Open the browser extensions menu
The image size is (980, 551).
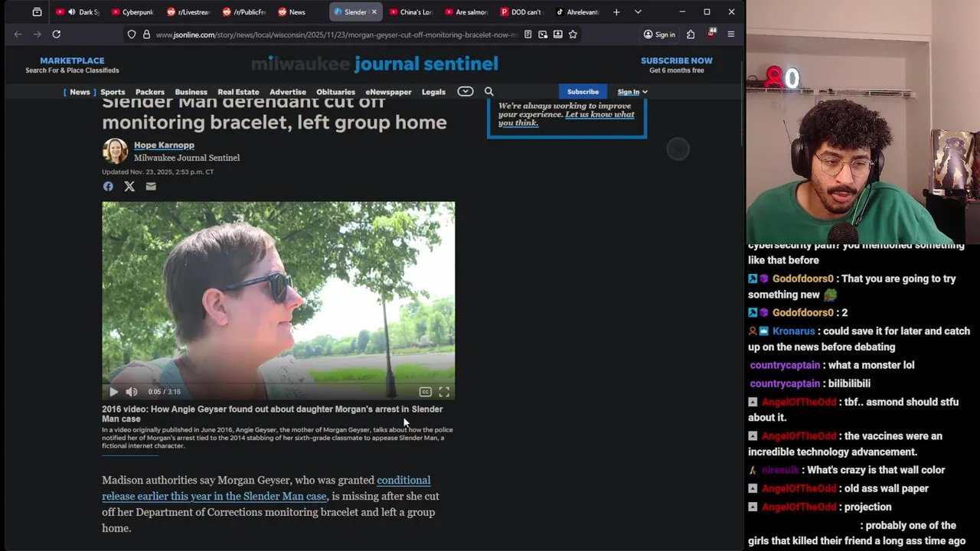point(691,34)
